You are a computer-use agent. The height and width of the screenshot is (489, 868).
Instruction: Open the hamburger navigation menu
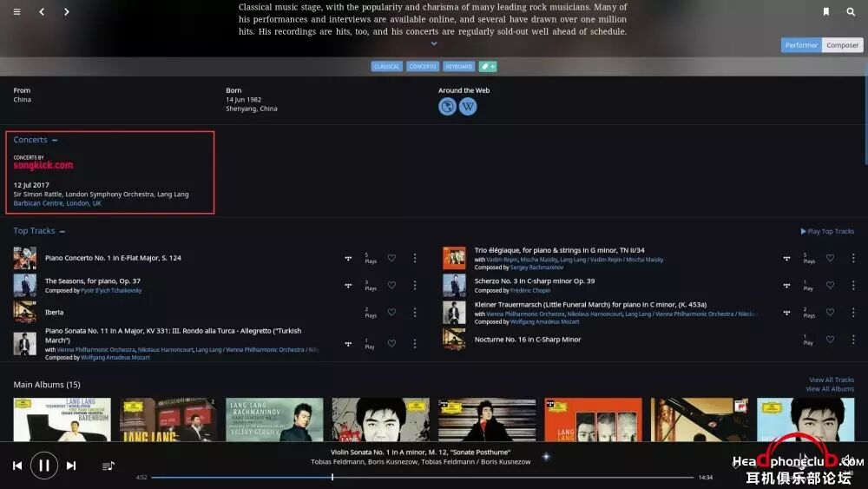[x=17, y=11]
